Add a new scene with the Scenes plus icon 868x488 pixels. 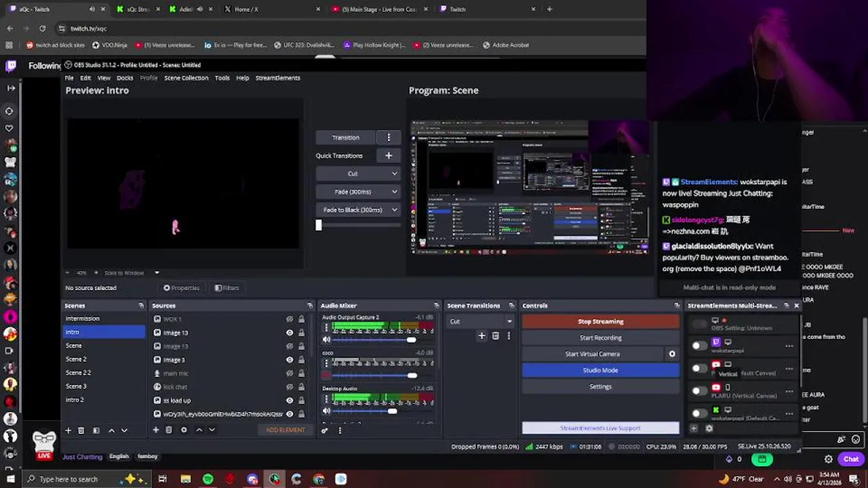coord(68,430)
